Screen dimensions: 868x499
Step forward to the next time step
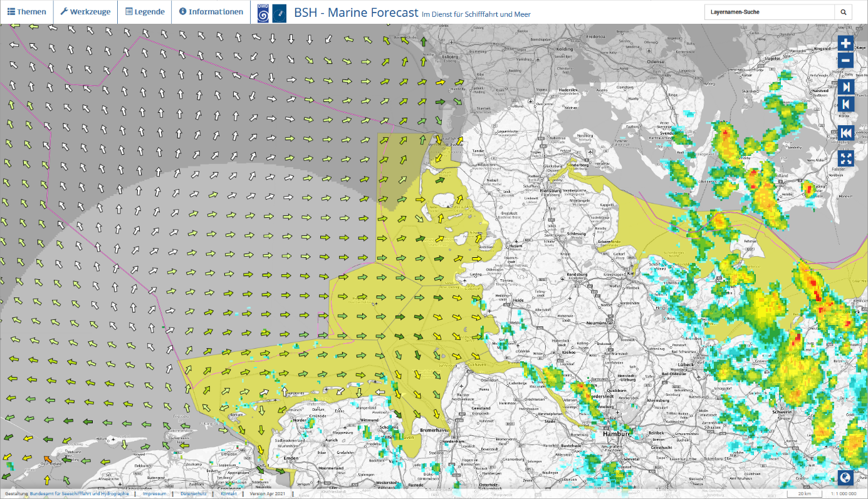click(x=846, y=86)
